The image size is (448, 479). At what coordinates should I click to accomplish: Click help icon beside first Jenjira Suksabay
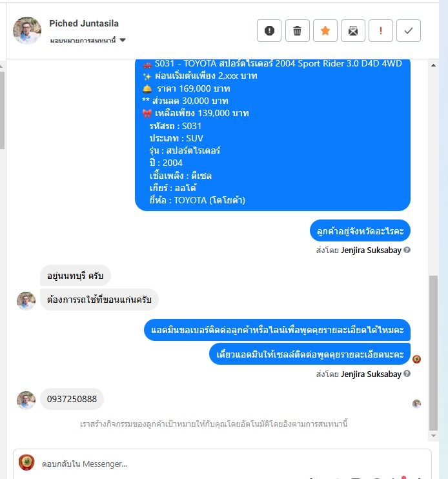[407, 250]
